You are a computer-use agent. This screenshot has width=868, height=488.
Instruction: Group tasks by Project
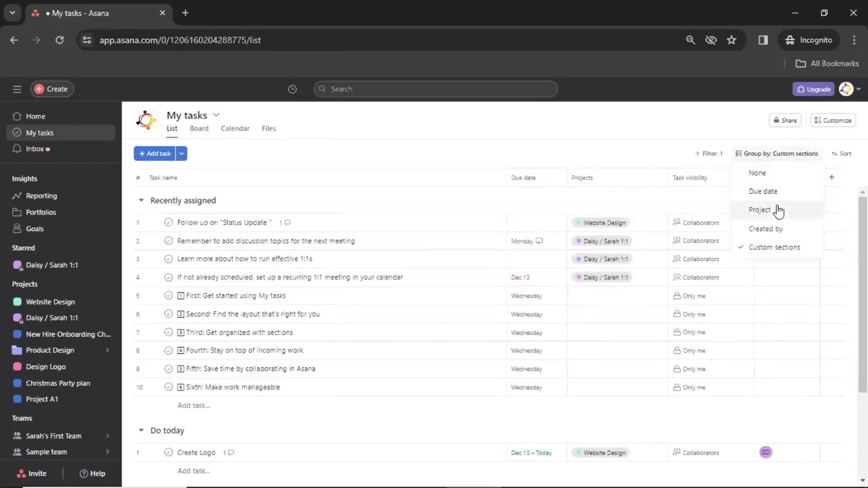pyautogui.click(x=777, y=210)
